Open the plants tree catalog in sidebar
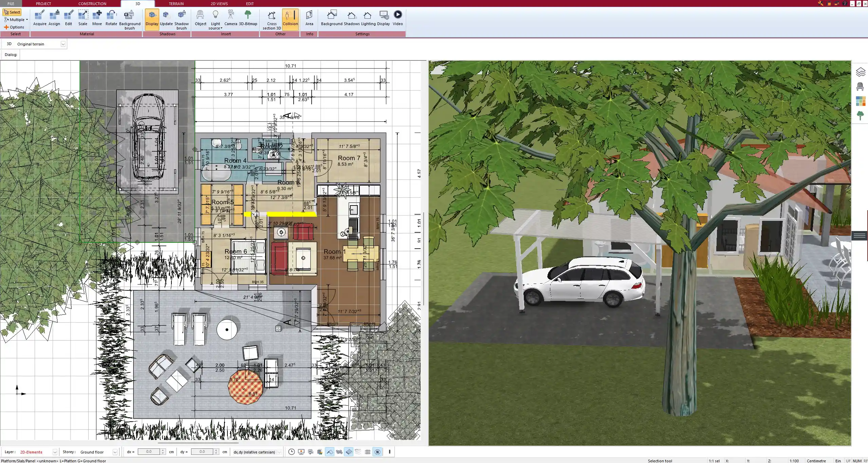The width and height of the screenshot is (868, 463). click(x=860, y=116)
